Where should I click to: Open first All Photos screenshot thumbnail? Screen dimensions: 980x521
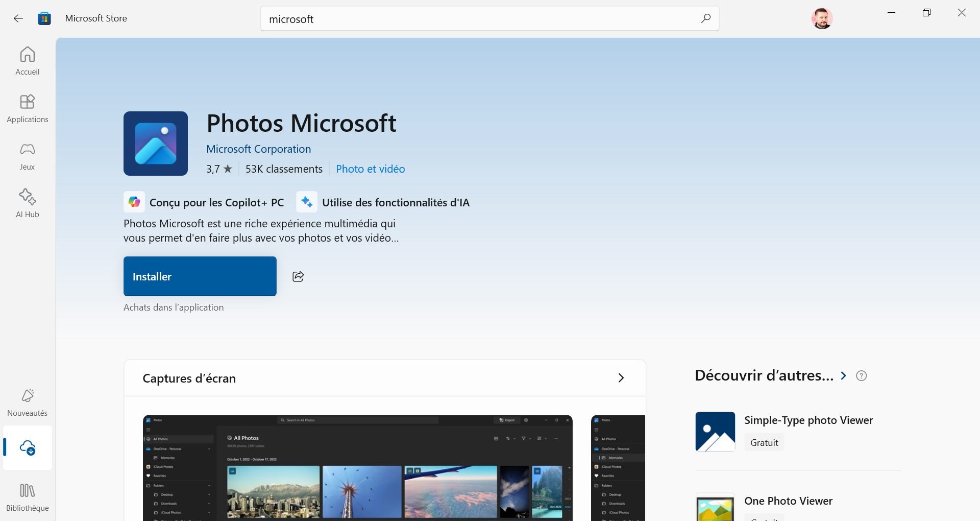coord(357,467)
